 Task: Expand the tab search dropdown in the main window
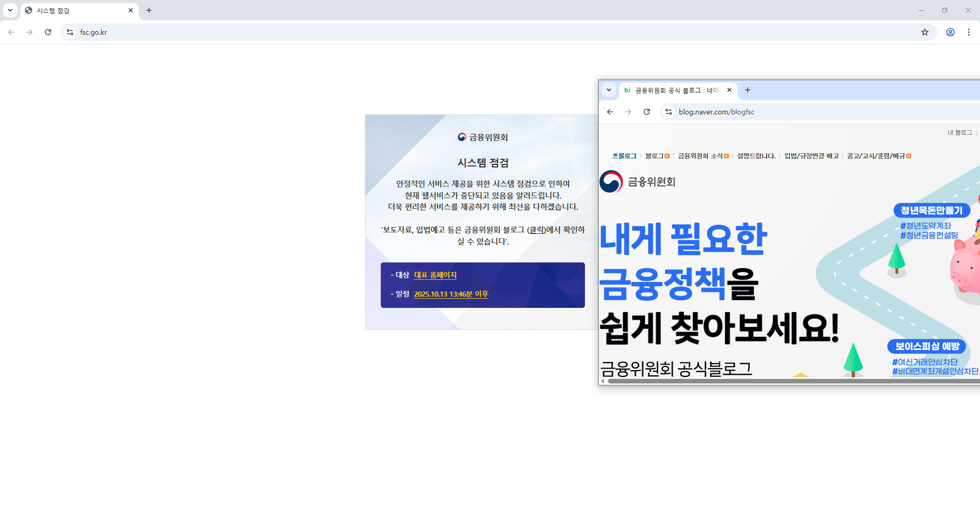click(x=10, y=10)
